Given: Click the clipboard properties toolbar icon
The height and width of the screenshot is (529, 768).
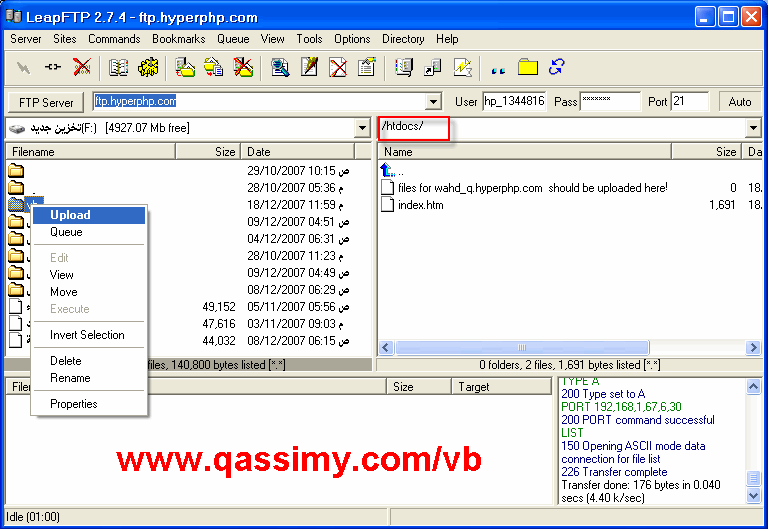Looking at the screenshot, I should pos(366,67).
